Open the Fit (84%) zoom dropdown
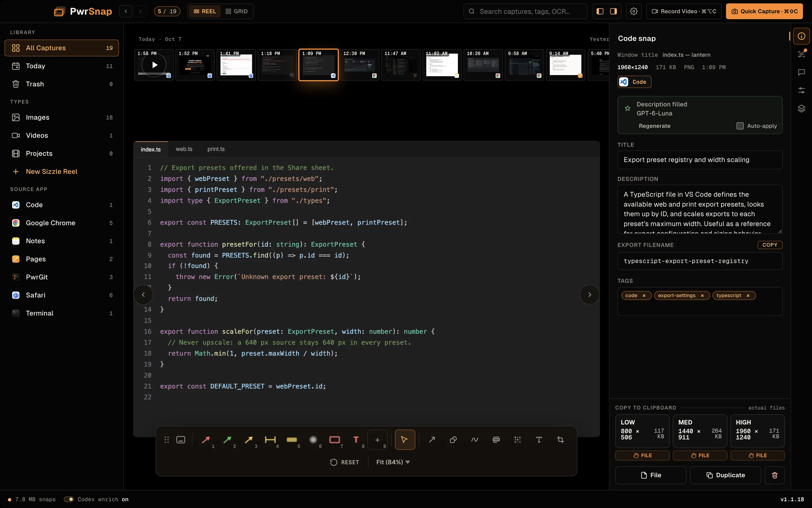812x508 pixels. pos(393,462)
